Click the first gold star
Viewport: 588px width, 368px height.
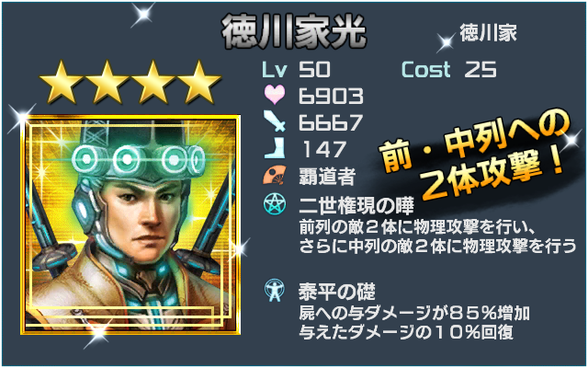tap(62, 82)
